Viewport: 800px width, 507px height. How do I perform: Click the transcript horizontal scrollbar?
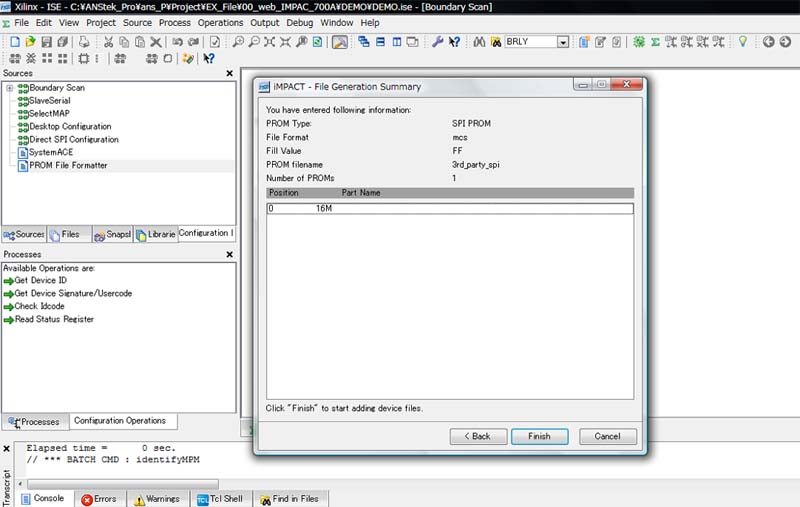[x=122, y=484]
